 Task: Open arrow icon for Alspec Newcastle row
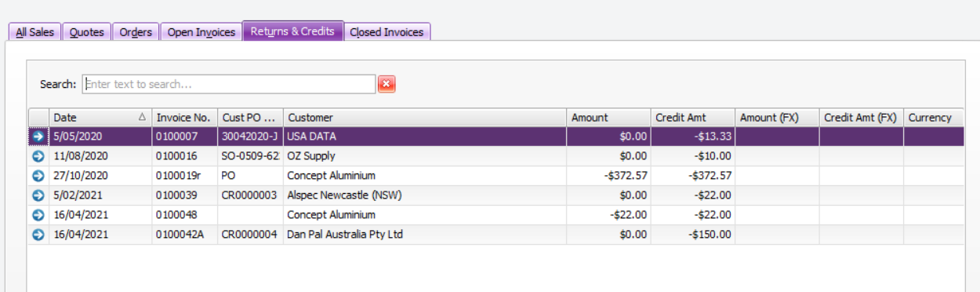pyautogui.click(x=38, y=195)
